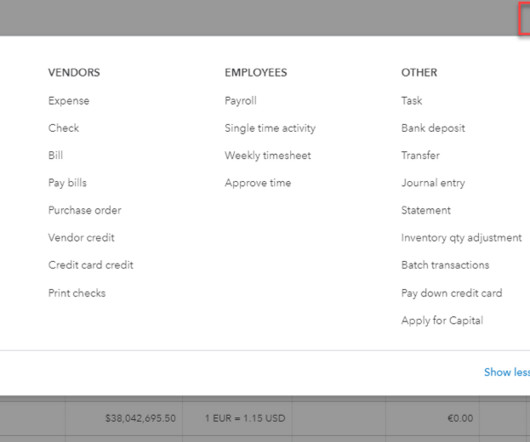
Task: Open the Check option
Action: (x=64, y=128)
